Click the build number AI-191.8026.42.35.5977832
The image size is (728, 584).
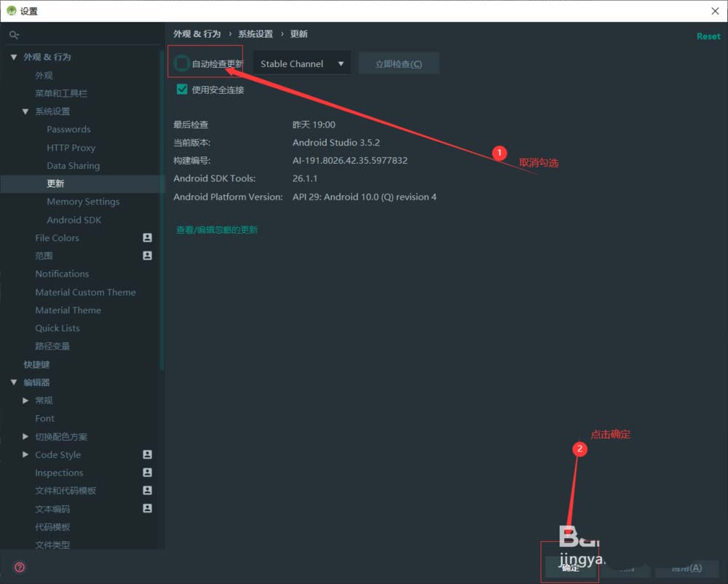pyautogui.click(x=349, y=160)
